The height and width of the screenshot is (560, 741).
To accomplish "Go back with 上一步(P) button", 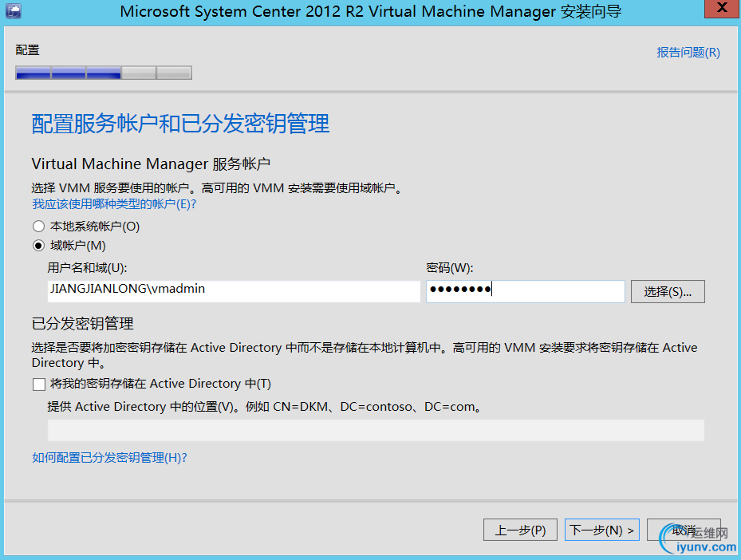I will (x=520, y=530).
